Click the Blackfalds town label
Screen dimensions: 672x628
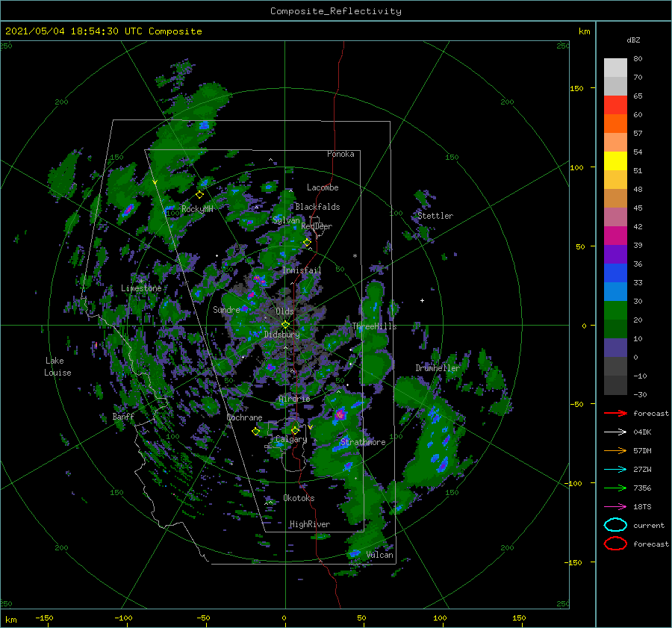[x=317, y=207]
